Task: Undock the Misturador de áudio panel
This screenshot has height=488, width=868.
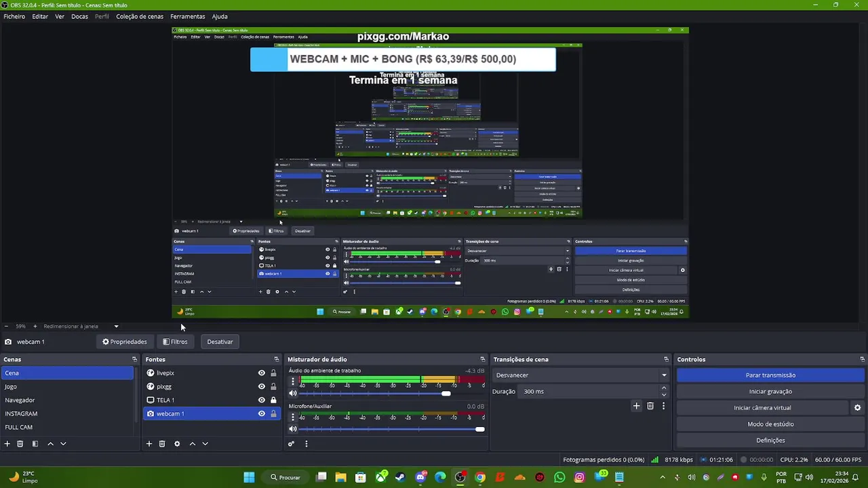Action: click(483, 359)
